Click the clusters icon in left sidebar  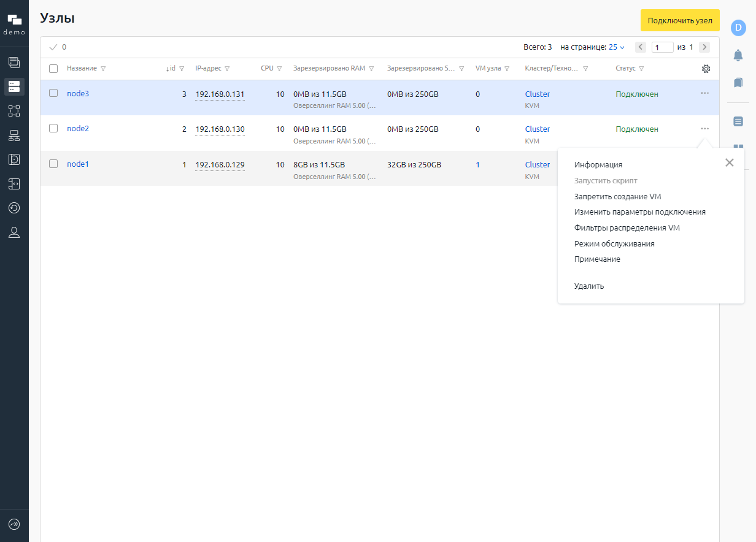14,111
